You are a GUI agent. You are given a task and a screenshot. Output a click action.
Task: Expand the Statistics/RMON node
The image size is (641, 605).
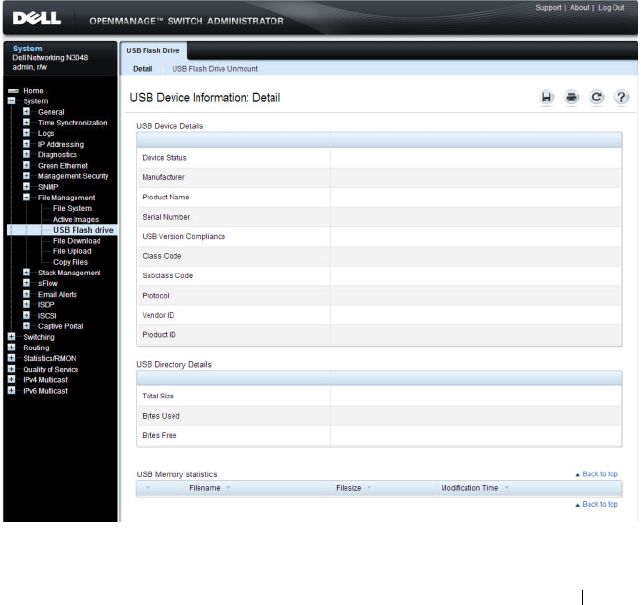pyautogui.click(x=11, y=358)
